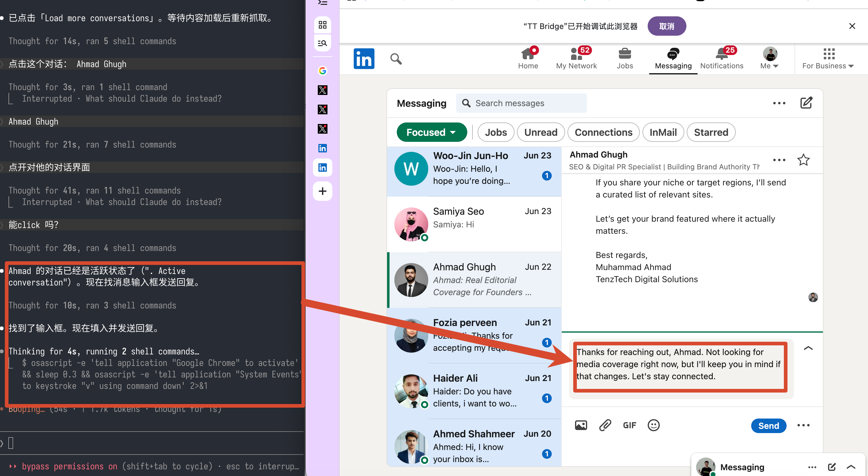Filter messages by Unread
868x476 pixels.
pos(541,132)
